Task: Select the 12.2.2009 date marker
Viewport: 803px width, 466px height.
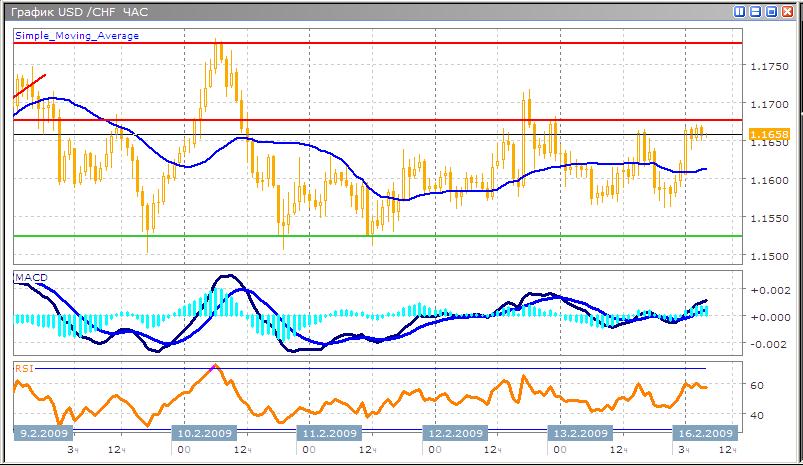Action: tap(454, 434)
